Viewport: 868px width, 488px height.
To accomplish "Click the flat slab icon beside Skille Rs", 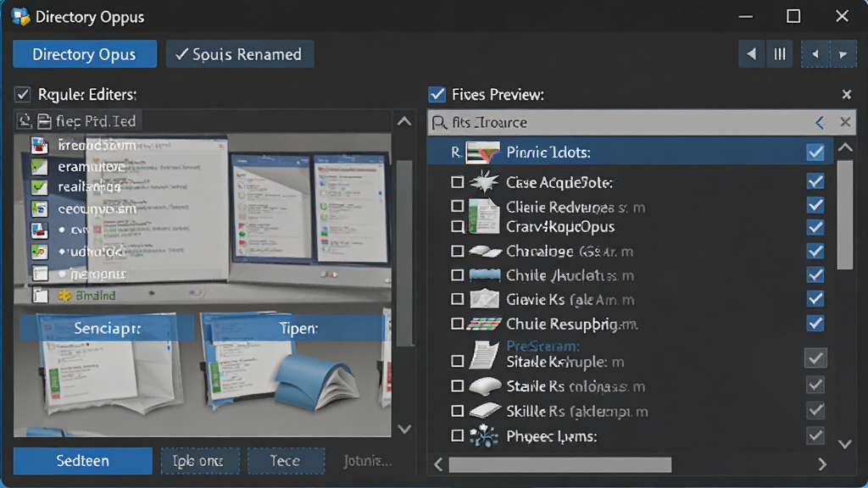I will click(x=485, y=411).
